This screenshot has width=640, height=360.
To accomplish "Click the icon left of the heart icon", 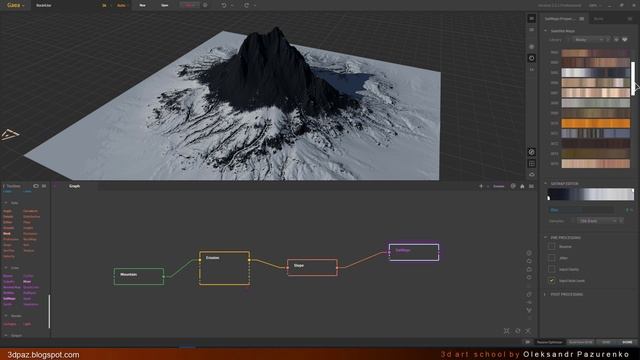I will click(616, 40).
